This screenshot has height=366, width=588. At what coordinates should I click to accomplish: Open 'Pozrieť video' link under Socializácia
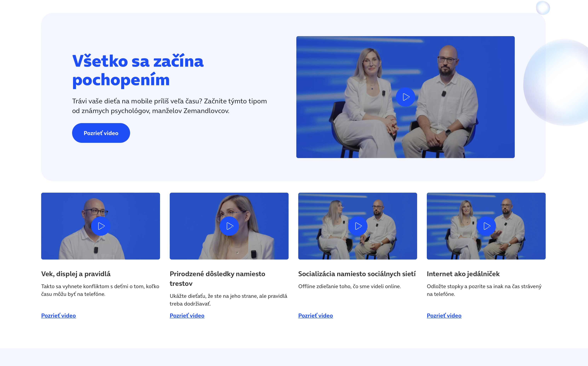pyautogui.click(x=315, y=315)
